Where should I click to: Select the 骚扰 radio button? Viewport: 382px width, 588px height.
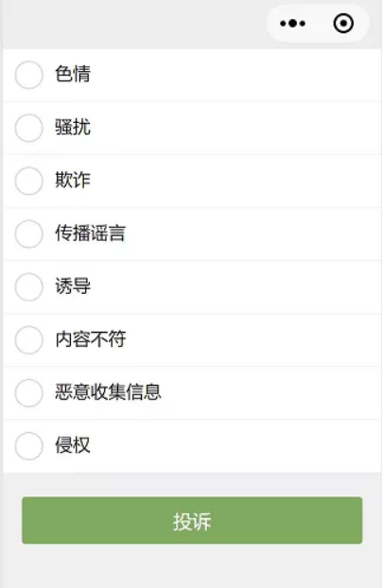29,128
